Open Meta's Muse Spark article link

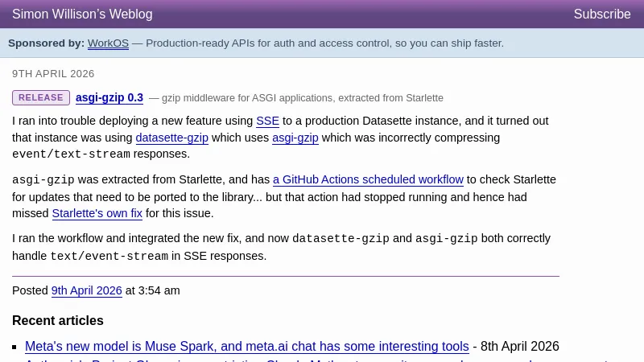click(246, 347)
